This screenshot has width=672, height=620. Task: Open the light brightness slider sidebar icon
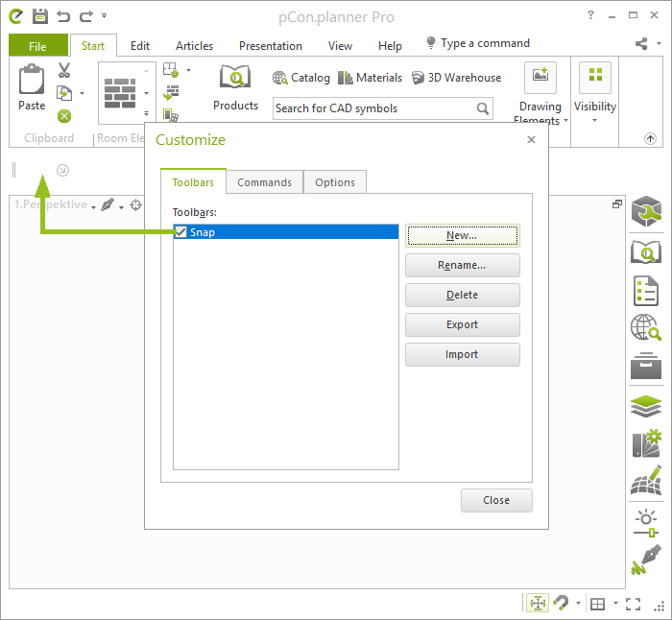(x=646, y=524)
